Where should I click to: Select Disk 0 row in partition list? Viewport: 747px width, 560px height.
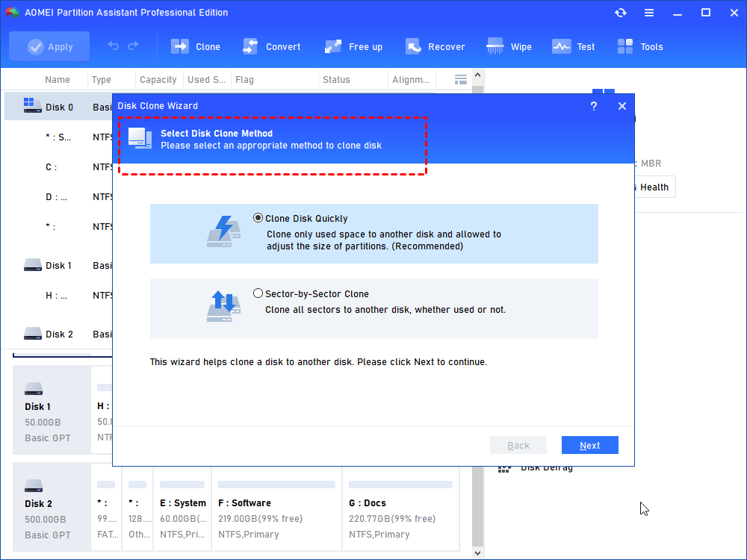click(58, 106)
